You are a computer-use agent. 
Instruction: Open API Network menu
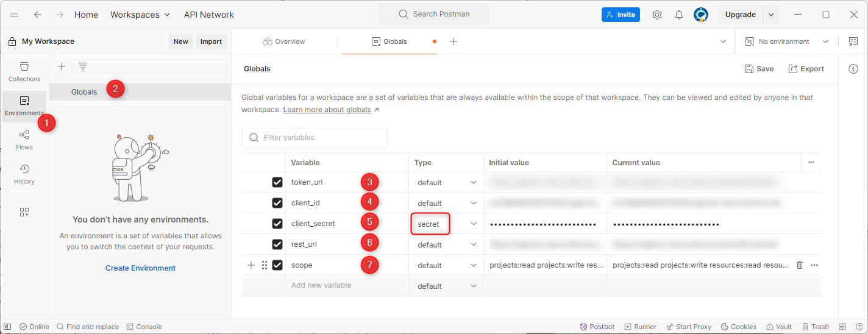click(209, 15)
